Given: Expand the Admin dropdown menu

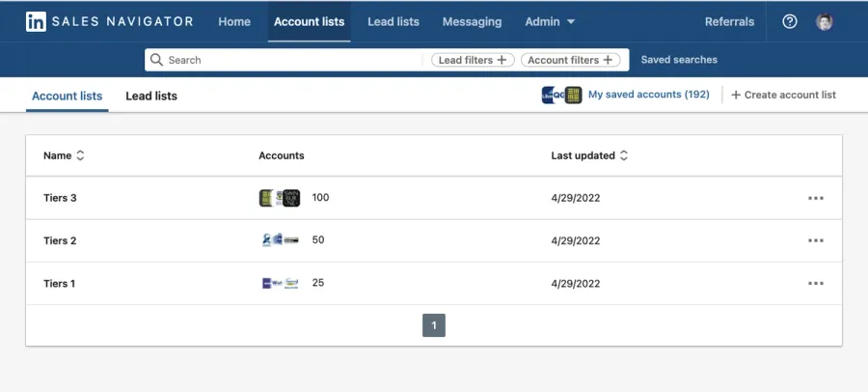Looking at the screenshot, I should pos(550,21).
